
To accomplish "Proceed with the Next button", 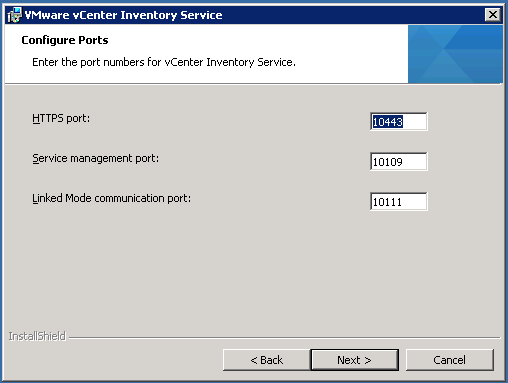I will [354, 360].
